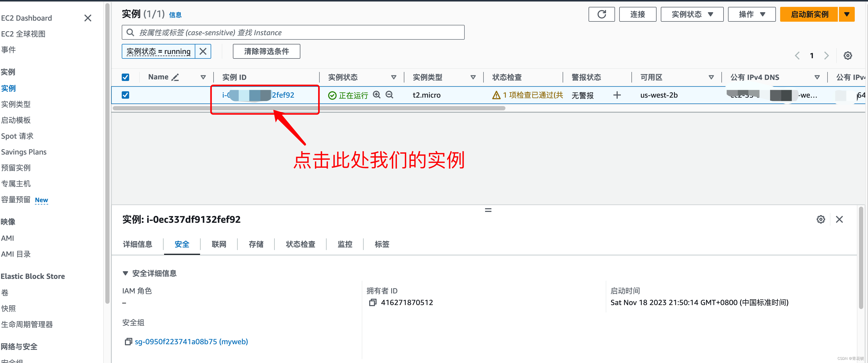868x363 pixels.
Task: Open EC2 Dashboard in the sidebar
Action: (26, 18)
